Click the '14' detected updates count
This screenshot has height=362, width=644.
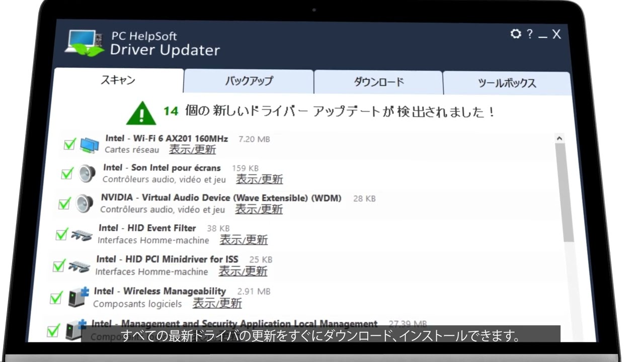click(171, 111)
